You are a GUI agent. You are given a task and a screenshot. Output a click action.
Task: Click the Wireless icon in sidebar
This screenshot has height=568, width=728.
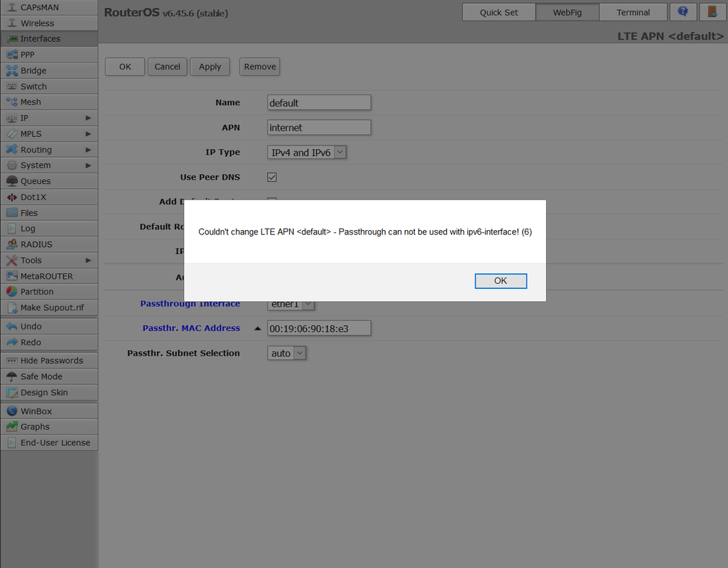click(12, 23)
